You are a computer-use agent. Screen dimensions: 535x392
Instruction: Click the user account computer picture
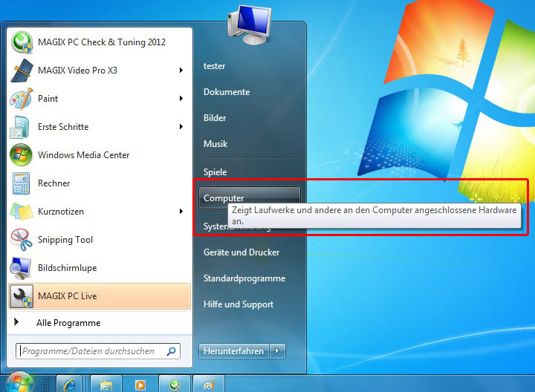[250, 25]
